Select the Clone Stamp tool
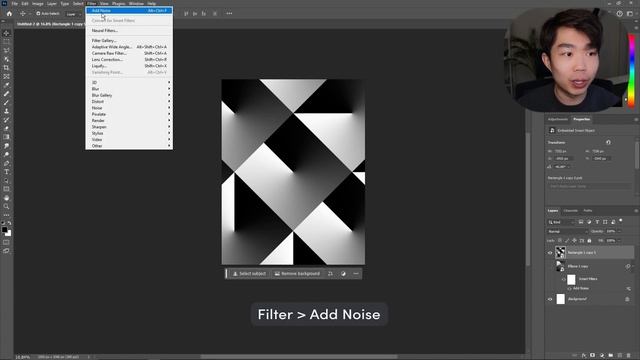This screenshot has height=360, width=640. pos(6,111)
